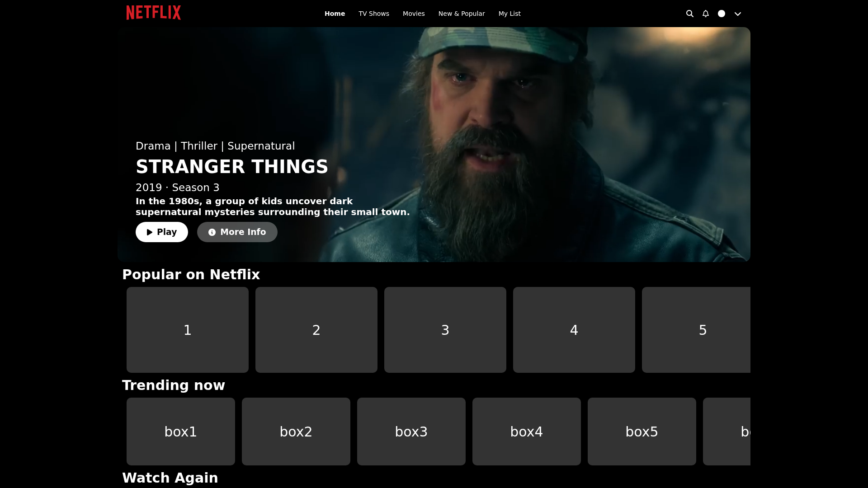Screen dimensions: 868x488
Task: Open the notifications bell
Action: (x=706, y=14)
